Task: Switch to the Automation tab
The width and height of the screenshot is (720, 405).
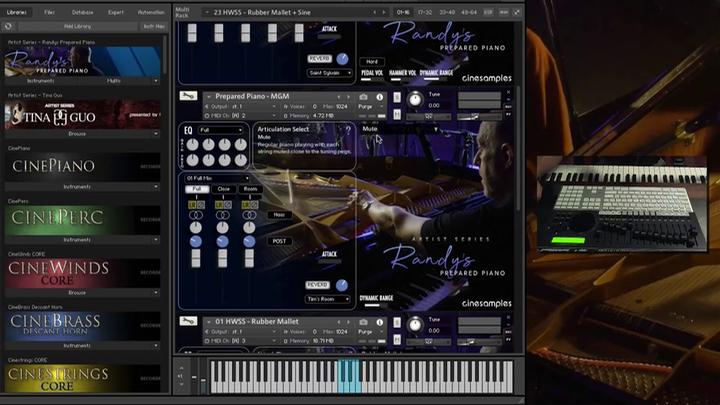Action: 151,12
